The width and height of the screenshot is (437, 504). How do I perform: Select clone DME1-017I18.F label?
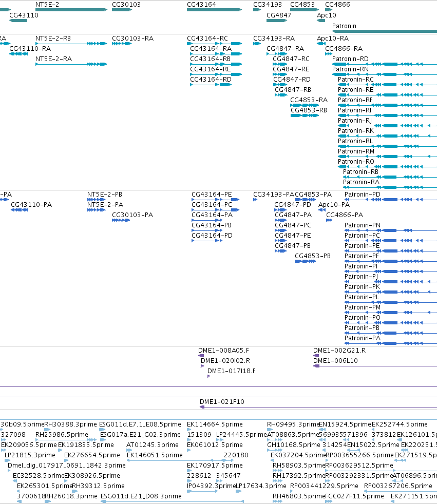tap(232, 371)
